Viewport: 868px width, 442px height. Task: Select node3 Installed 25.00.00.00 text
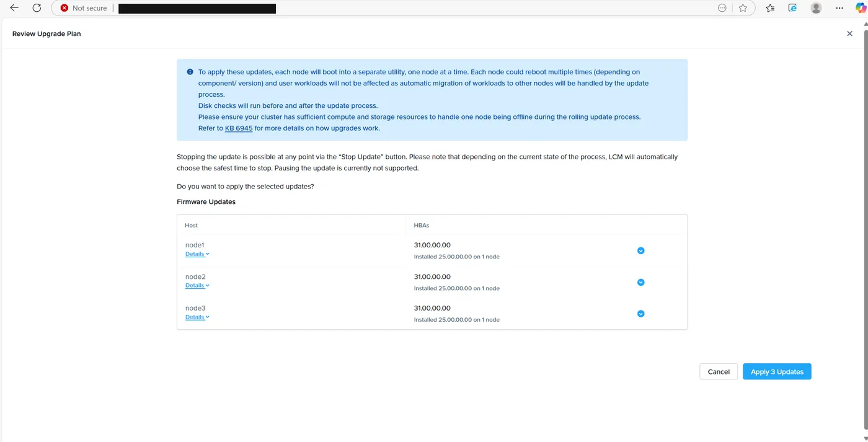pos(456,320)
